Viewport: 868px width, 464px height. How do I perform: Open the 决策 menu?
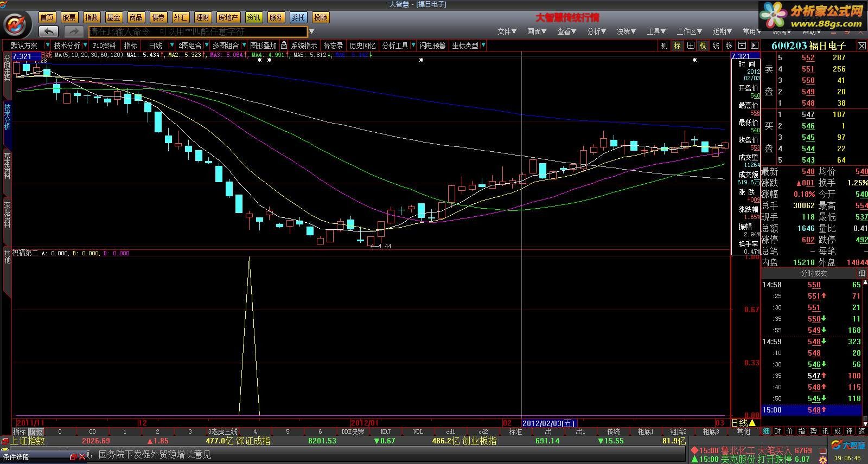pos(627,31)
